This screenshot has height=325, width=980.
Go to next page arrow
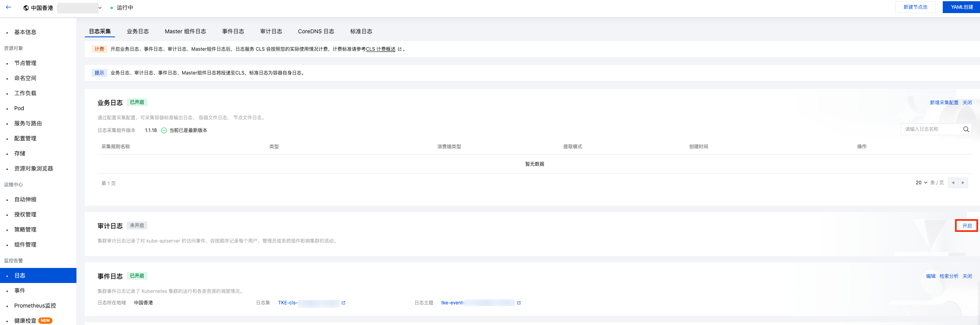963,183
